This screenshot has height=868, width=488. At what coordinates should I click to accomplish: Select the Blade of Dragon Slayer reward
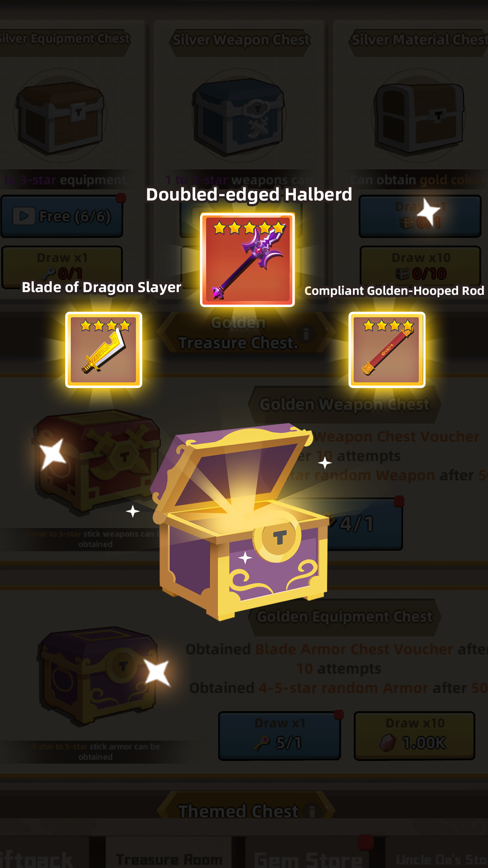point(104,350)
